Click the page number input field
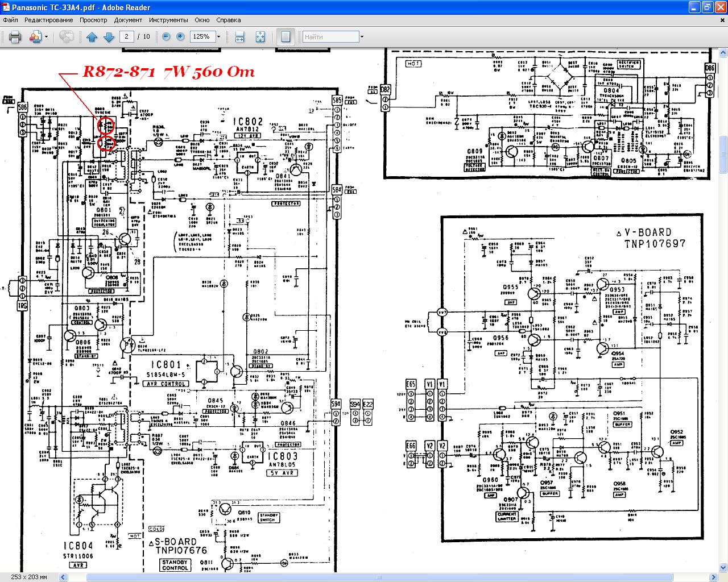 pos(126,36)
